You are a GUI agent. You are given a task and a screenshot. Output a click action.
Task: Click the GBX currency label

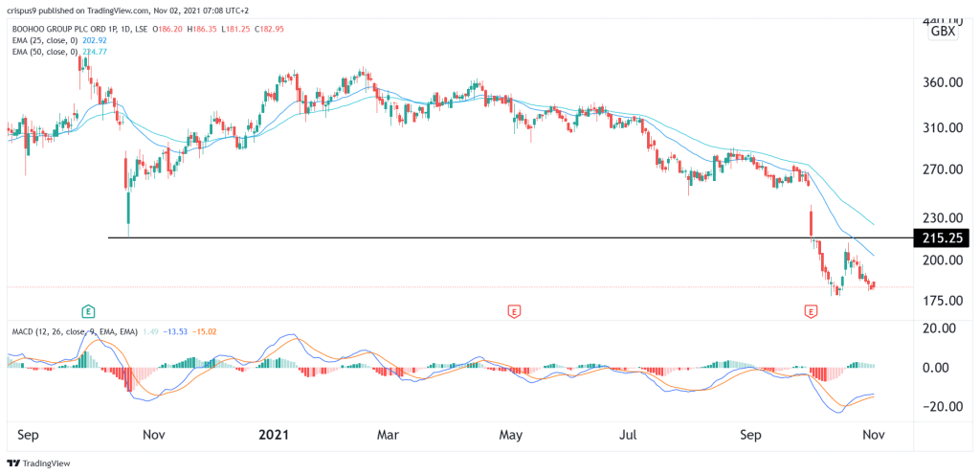pos(943,32)
